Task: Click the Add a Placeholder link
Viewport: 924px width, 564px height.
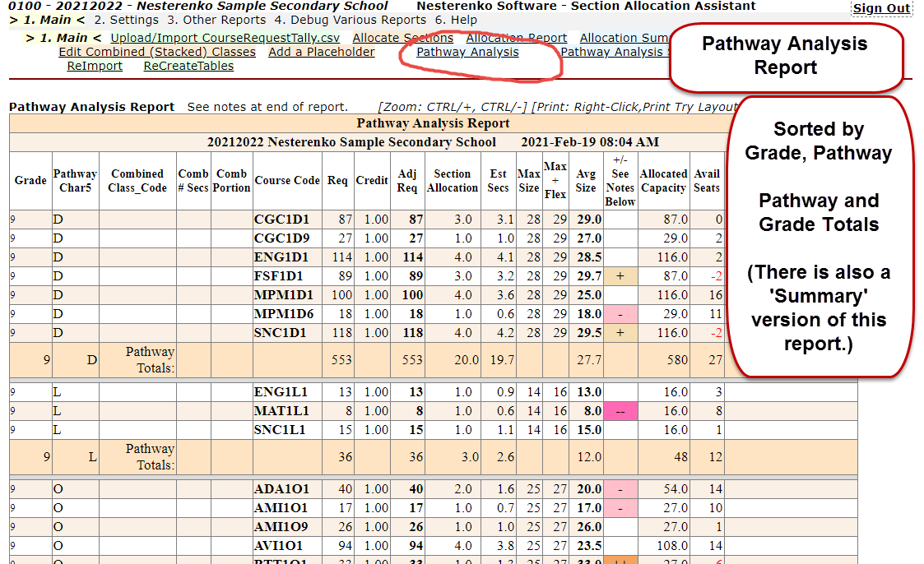Action: 321,52
